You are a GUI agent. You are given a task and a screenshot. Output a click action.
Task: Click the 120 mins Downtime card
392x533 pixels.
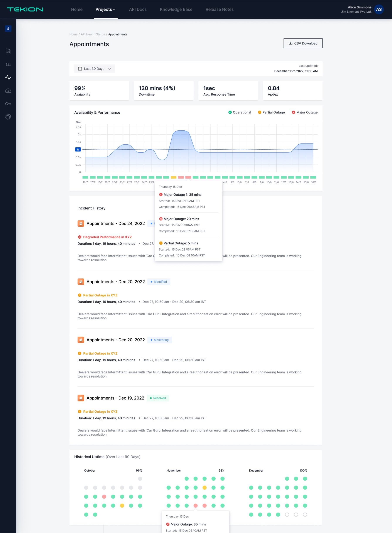tap(164, 91)
